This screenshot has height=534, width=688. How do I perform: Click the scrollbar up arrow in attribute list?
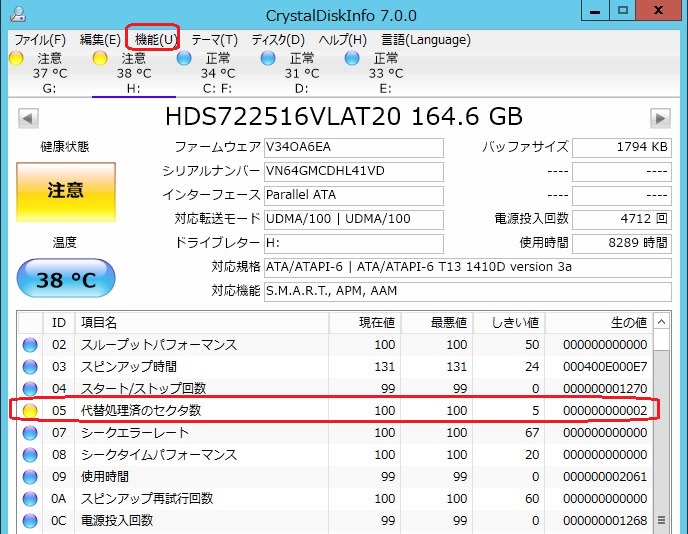pos(661,322)
